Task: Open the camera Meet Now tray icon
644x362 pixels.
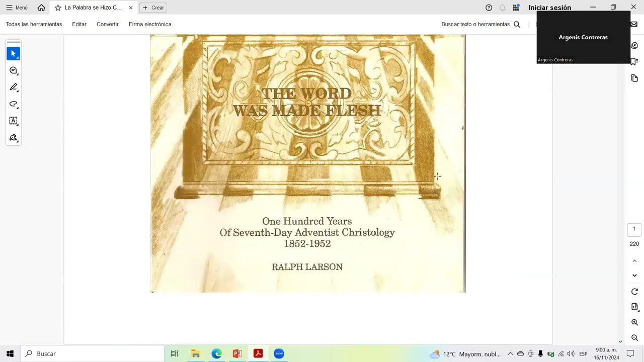Action: coord(531,354)
